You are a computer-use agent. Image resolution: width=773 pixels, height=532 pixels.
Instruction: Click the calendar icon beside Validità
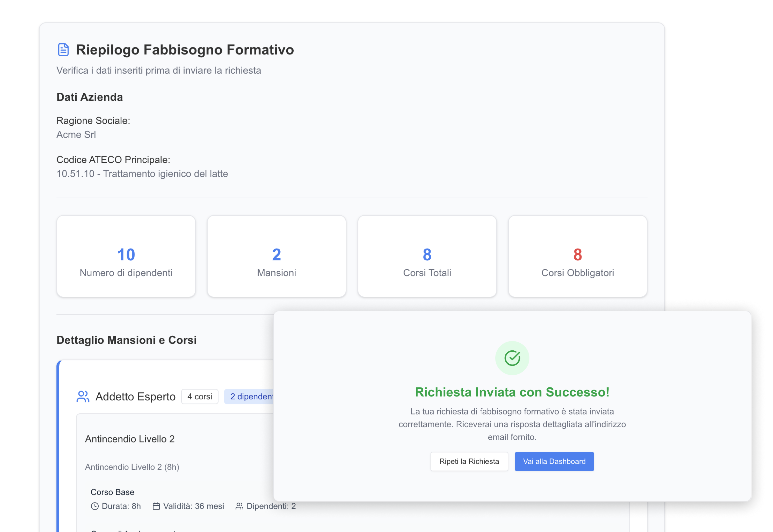[156, 506]
